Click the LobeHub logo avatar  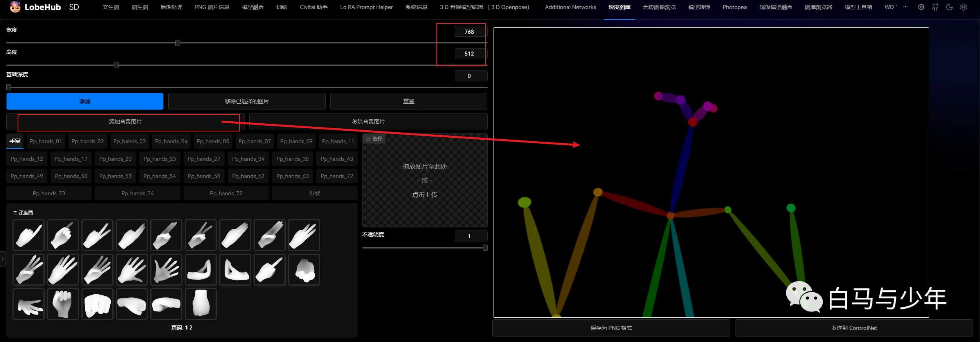pos(15,7)
